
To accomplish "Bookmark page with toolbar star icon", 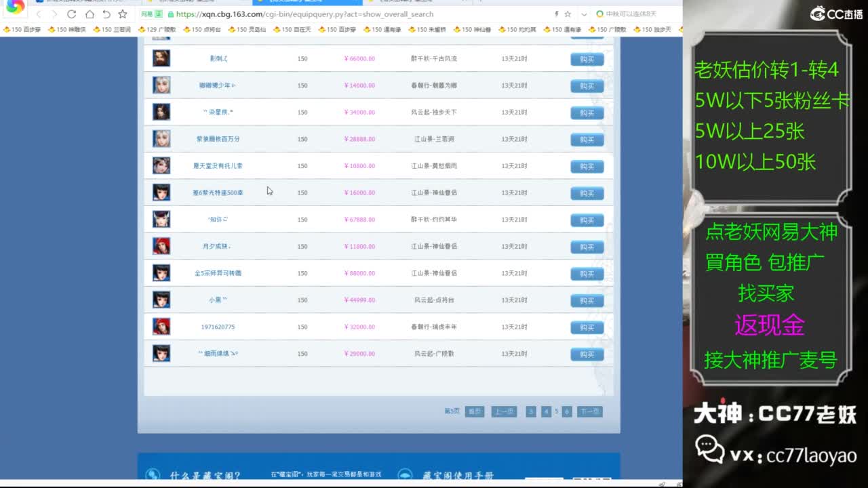I will (123, 14).
